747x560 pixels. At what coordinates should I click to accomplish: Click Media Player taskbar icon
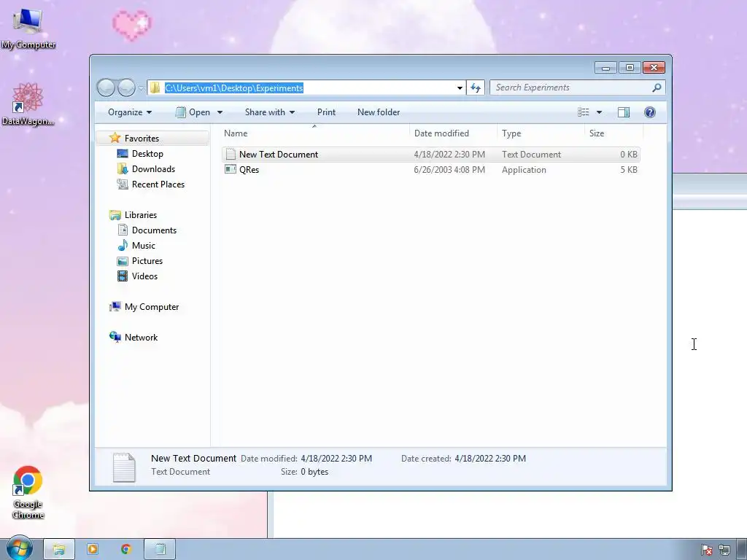[x=93, y=550]
